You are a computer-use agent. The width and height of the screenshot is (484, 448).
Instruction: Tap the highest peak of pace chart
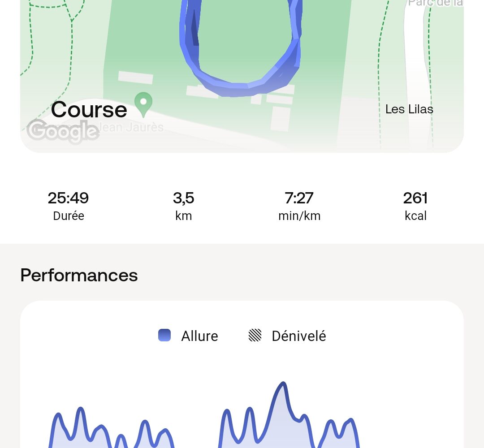click(x=283, y=384)
